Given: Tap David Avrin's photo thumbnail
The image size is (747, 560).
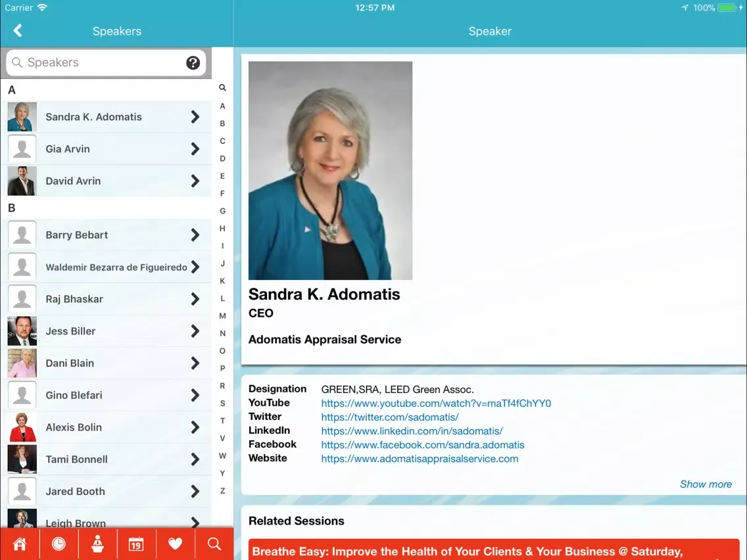Looking at the screenshot, I should click(22, 181).
